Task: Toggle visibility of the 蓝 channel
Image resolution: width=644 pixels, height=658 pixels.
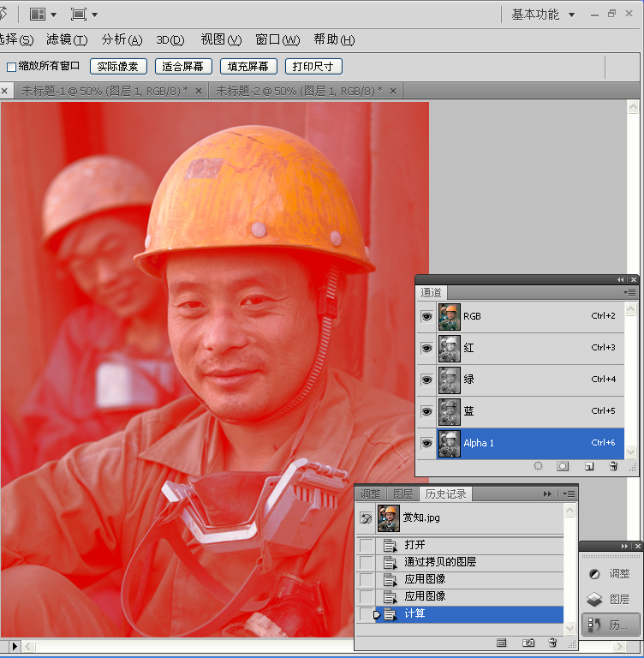Action: pos(427,411)
